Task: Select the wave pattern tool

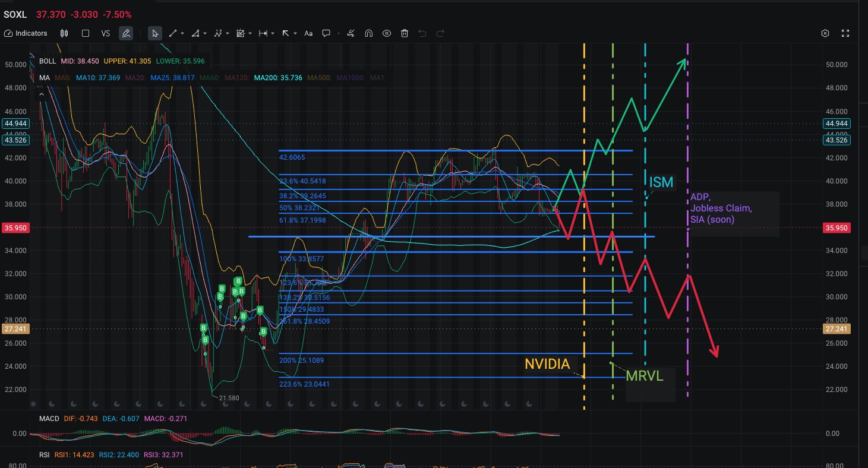Action: [218, 33]
